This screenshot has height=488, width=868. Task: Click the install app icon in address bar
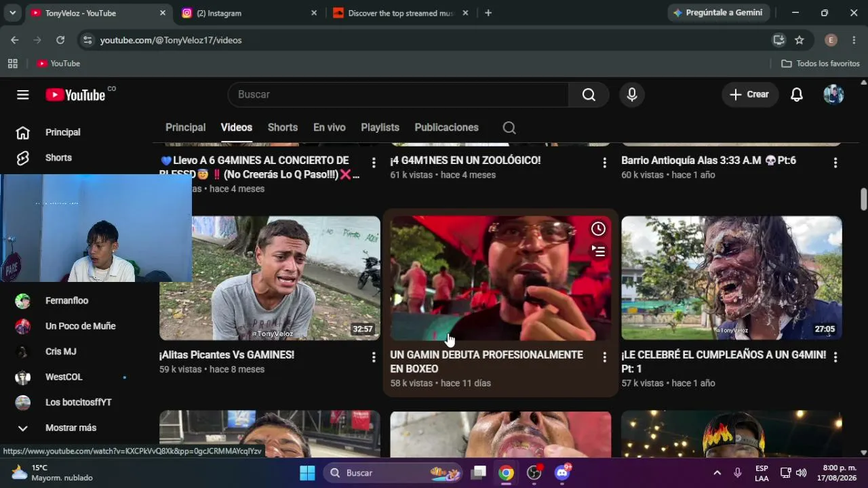(778, 40)
